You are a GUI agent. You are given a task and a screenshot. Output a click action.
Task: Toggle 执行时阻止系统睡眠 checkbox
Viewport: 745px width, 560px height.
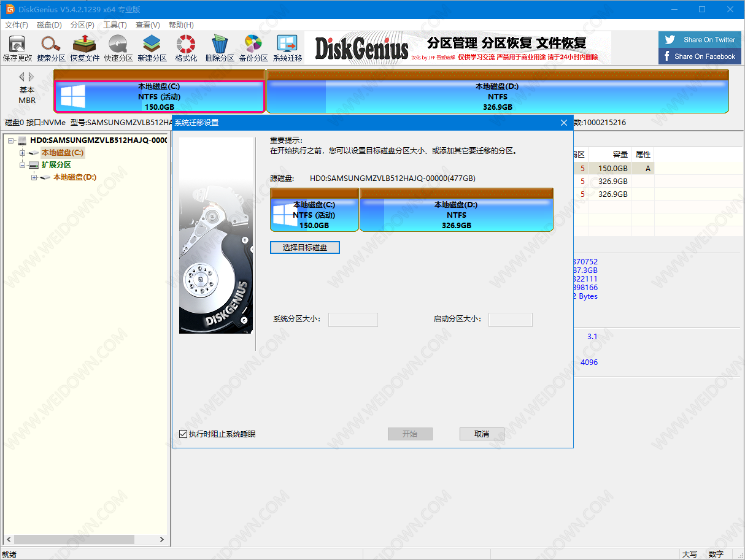[x=183, y=434]
